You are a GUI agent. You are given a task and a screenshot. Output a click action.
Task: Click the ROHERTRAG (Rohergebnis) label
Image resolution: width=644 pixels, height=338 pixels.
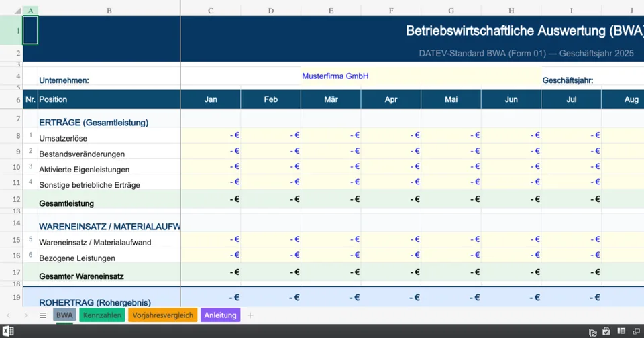coord(95,302)
